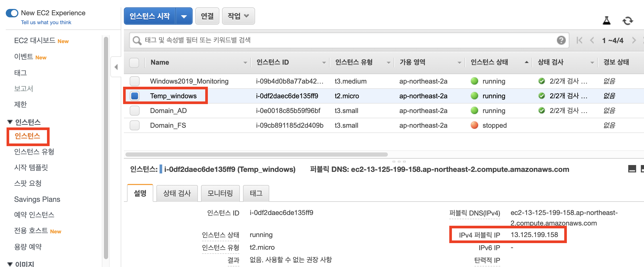Image resolution: width=644 pixels, height=267 pixels.
Task: Open 인스턴스 ID column dropdown arrow
Action: tap(324, 63)
